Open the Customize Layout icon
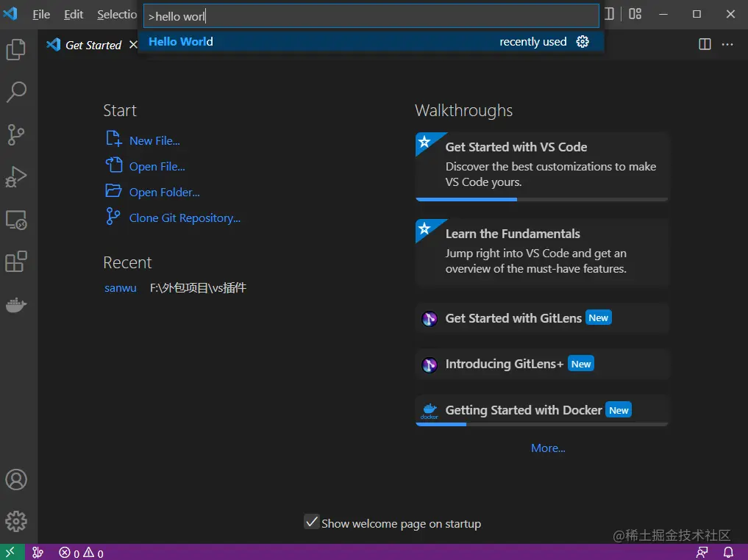This screenshot has width=748, height=560. click(x=635, y=14)
